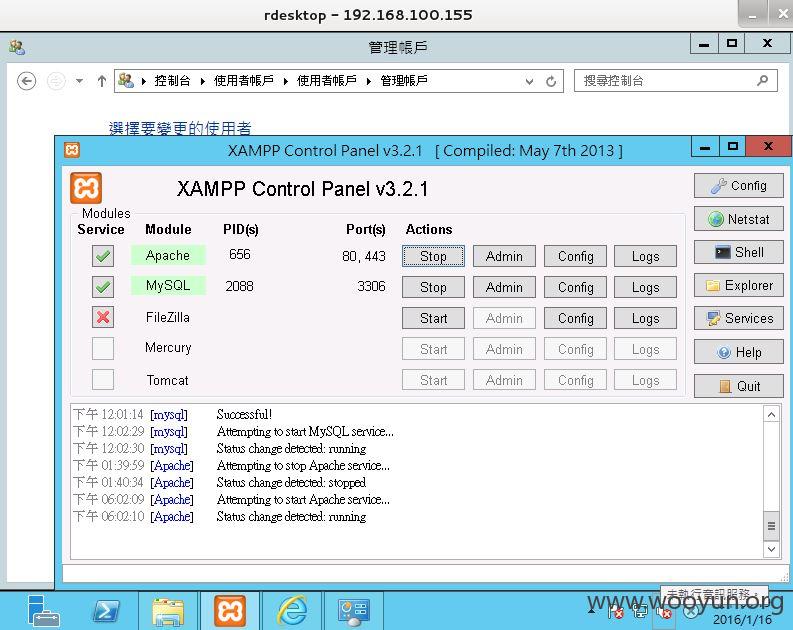Image resolution: width=793 pixels, height=630 pixels.
Task: Click MySQL port 3306
Action: (x=371, y=286)
